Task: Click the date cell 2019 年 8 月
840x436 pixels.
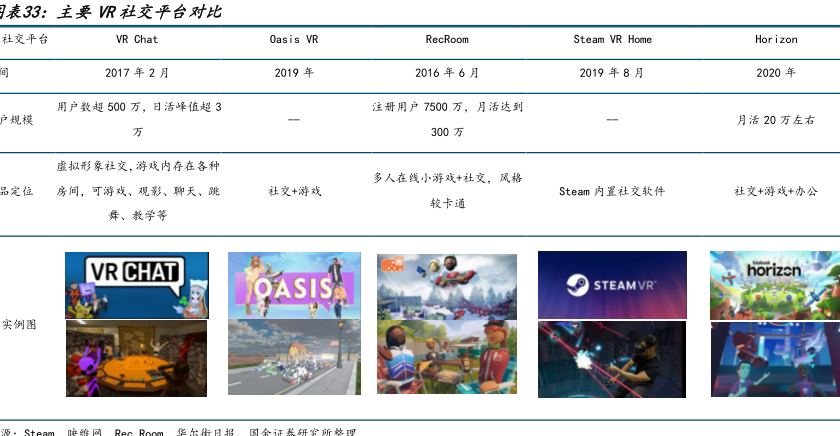Action: [612, 73]
